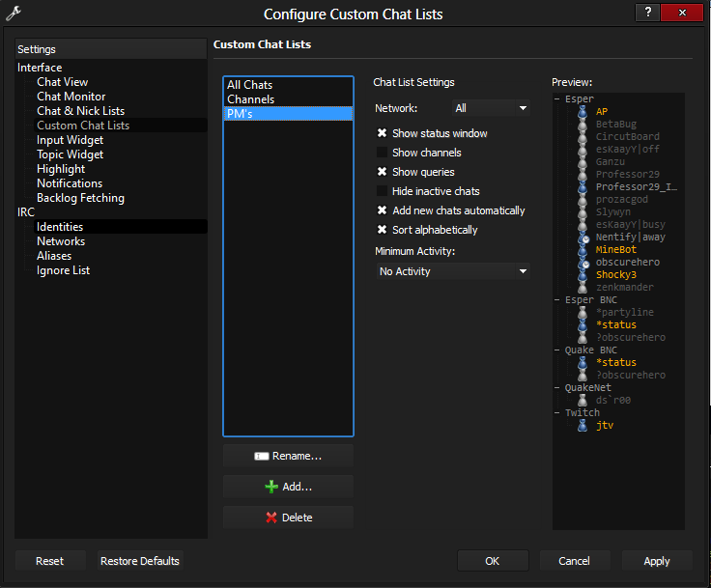Click the wrench icon in the title bar

click(14, 14)
